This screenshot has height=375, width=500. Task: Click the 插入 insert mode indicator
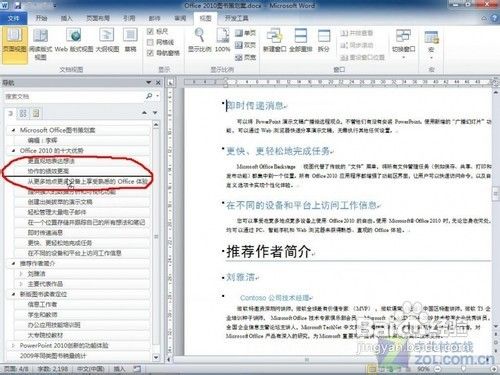point(119,369)
